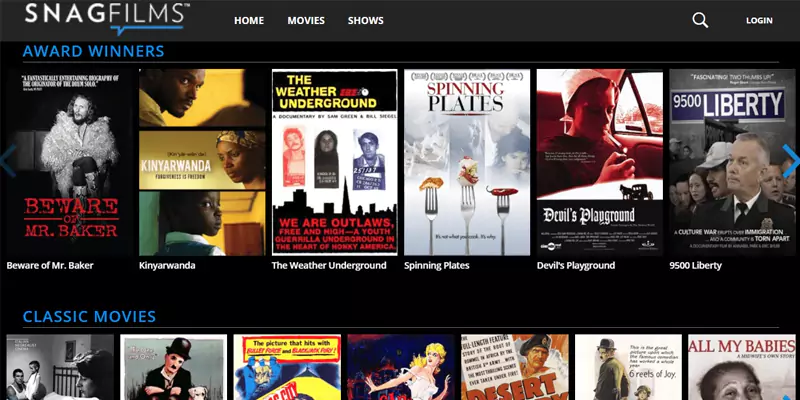Image resolution: width=800 pixels, height=400 pixels.
Task: Open the SHOWS menu item
Action: pyautogui.click(x=366, y=21)
